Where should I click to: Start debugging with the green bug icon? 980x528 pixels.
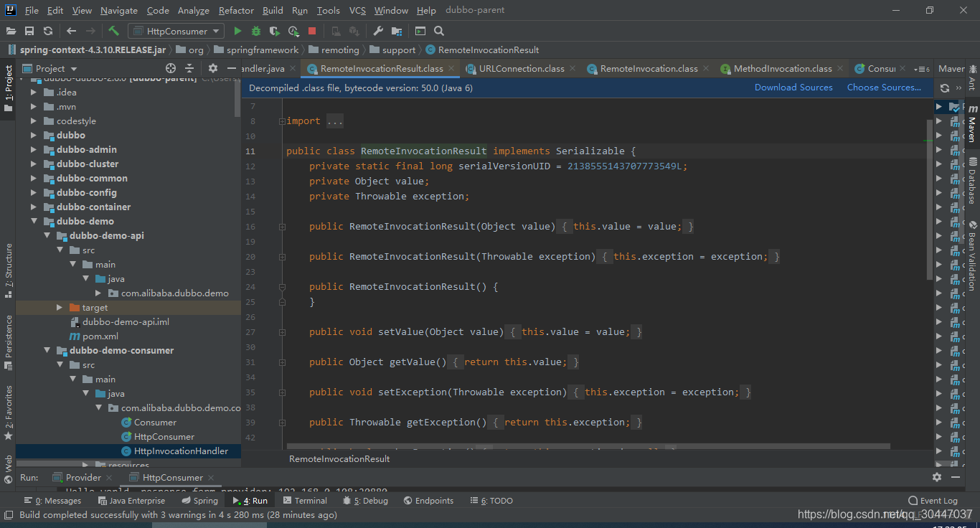point(256,31)
